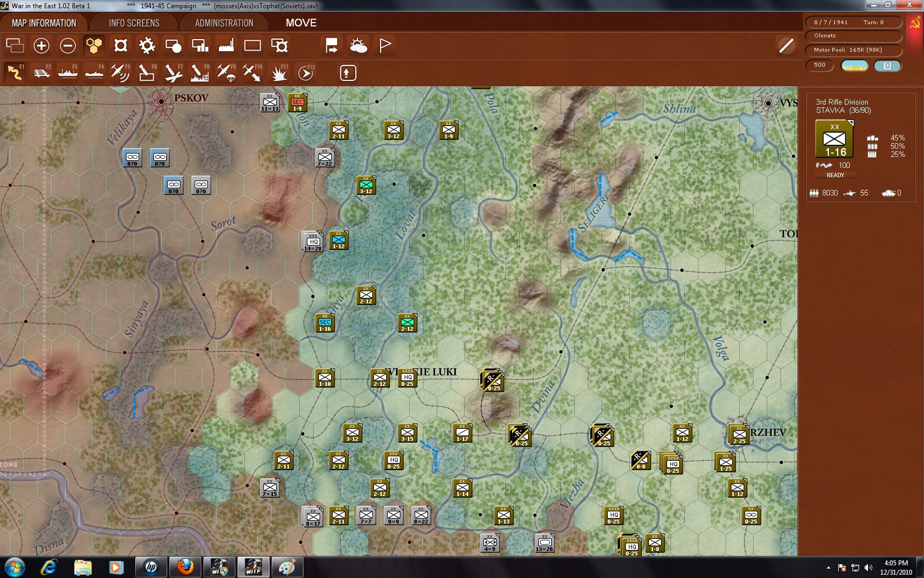
Task: Click the Olonets location field
Action: pos(854,36)
